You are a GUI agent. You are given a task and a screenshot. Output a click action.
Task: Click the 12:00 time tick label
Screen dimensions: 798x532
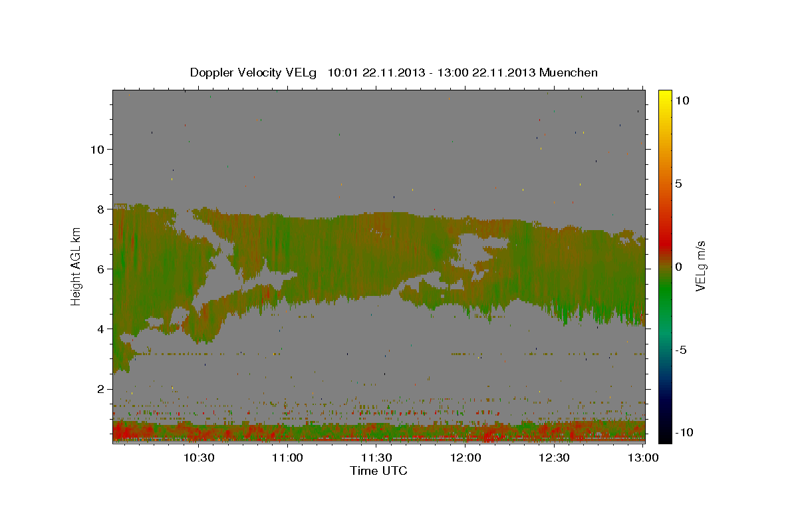465,458
